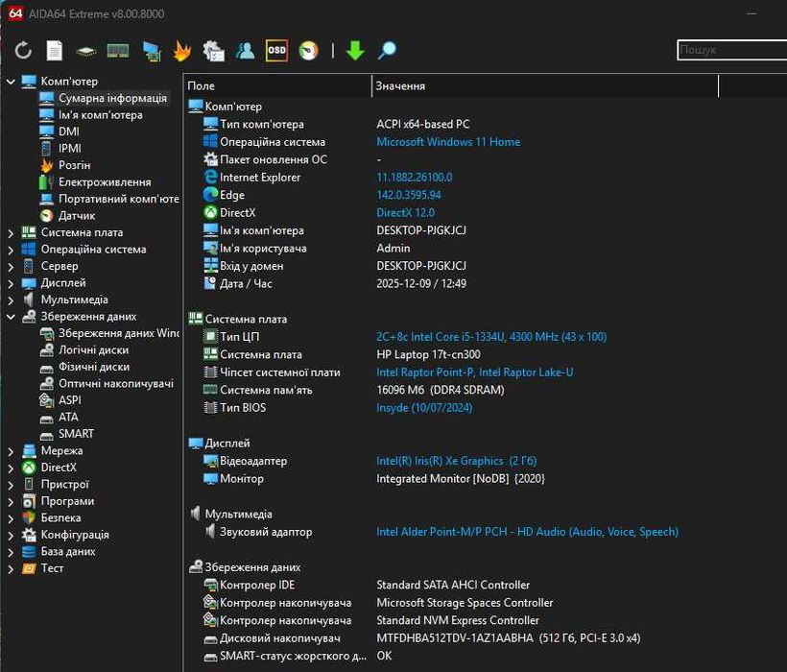The height and width of the screenshot is (672, 787).
Task: Open the memory module toolbar icon
Action: (118, 50)
